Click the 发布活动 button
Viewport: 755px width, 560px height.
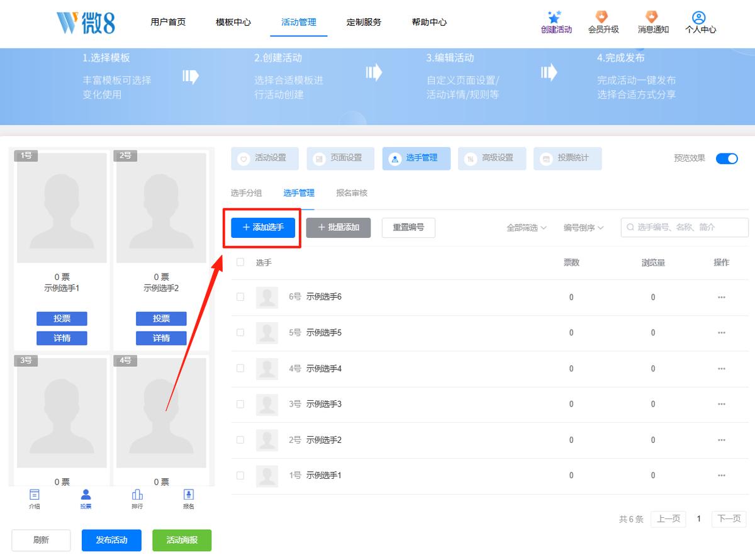point(111,540)
